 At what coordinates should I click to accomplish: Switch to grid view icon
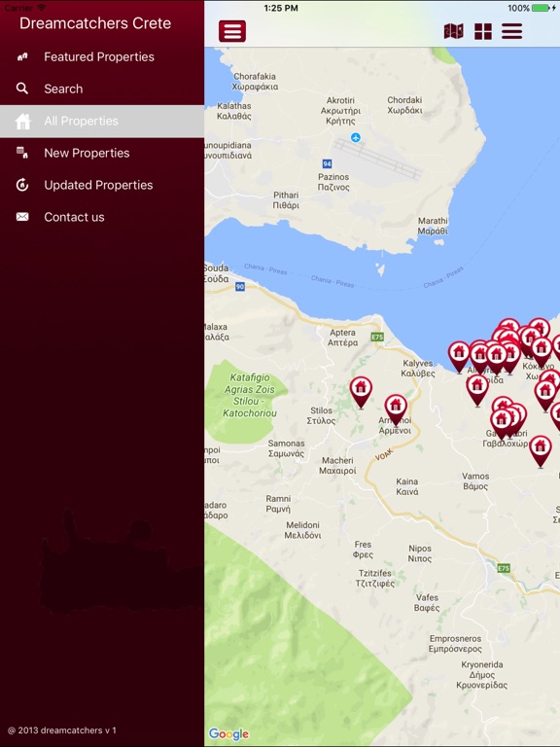(483, 31)
